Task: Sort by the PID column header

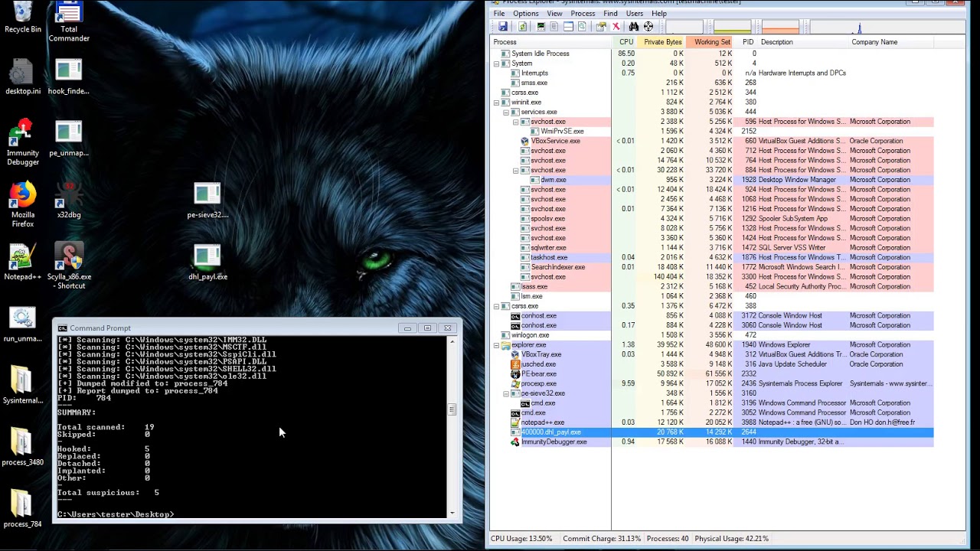Action: (x=747, y=42)
